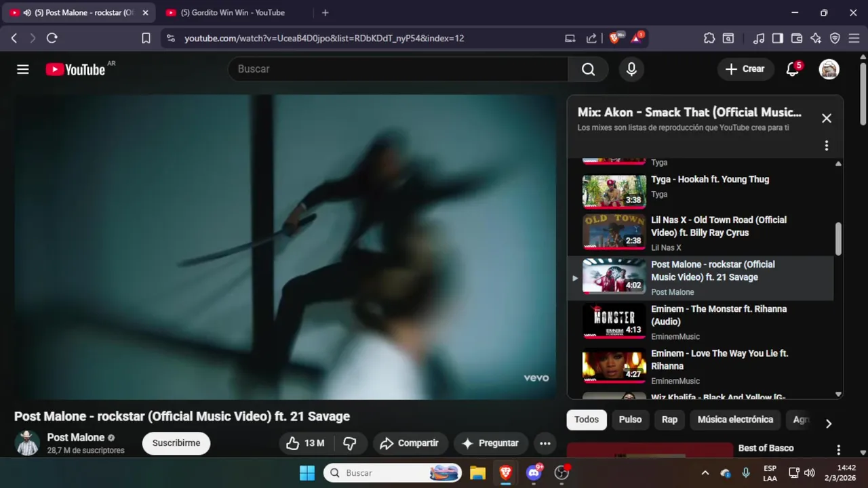Open the mix playlist options menu
Screen dimensions: 868x488
click(x=826, y=146)
